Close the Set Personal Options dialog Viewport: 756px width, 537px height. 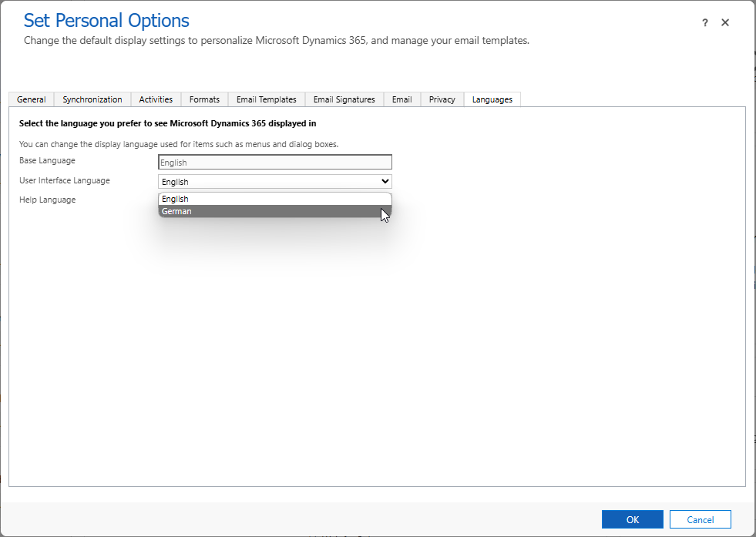pyautogui.click(x=725, y=22)
